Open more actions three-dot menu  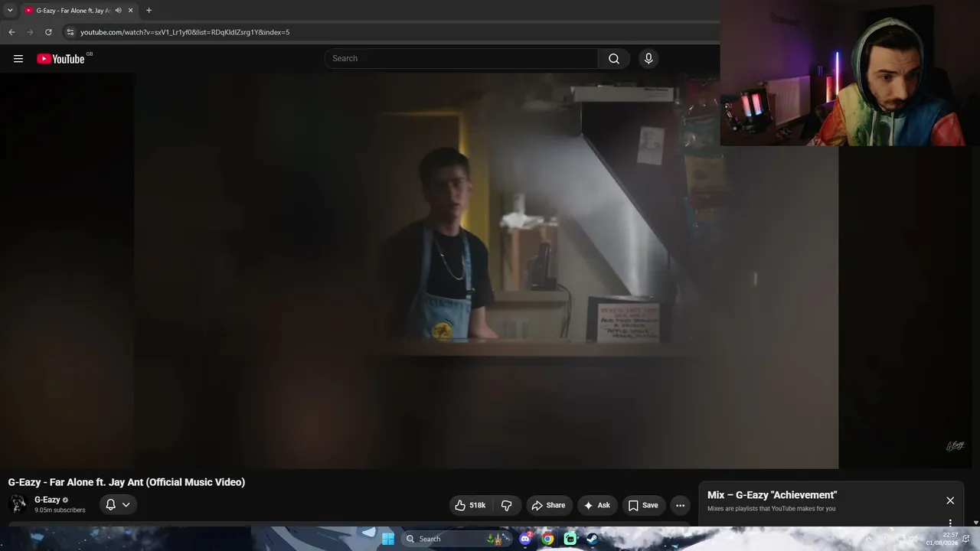680,505
